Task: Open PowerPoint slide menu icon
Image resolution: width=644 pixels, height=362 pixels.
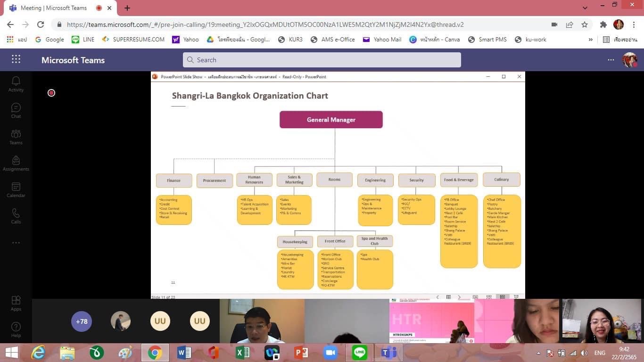Action: point(448,297)
